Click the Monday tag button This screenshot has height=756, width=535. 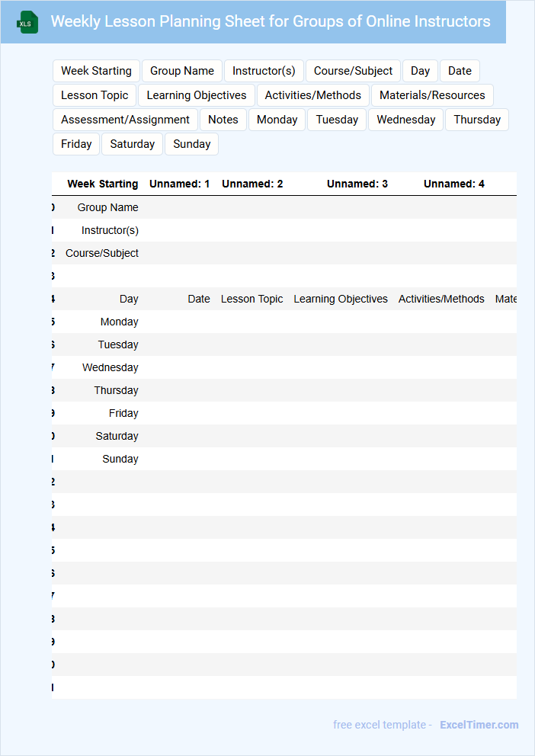tap(277, 120)
